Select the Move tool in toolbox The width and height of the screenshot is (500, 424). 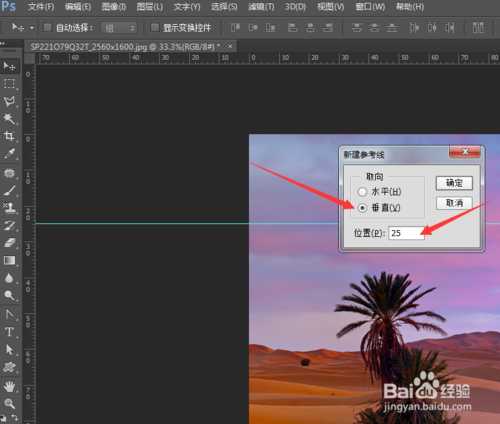pyautogui.click(x=9, y=66)
